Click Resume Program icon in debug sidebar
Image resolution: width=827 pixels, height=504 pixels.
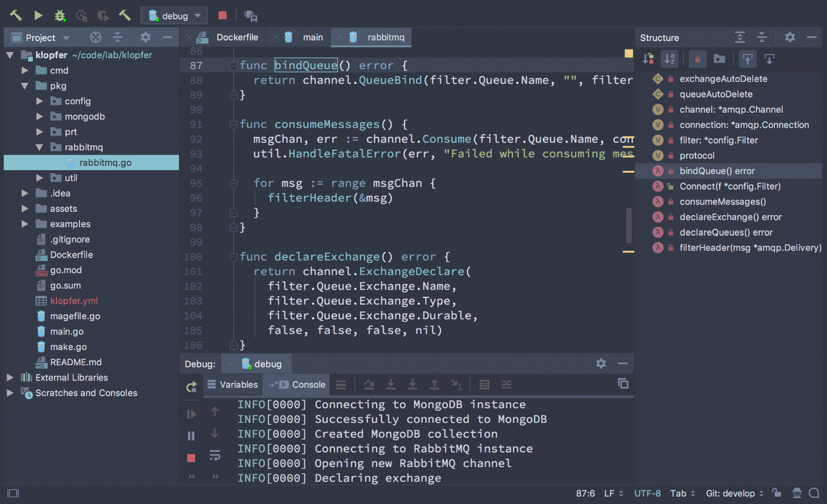click(x=192, y=414)
